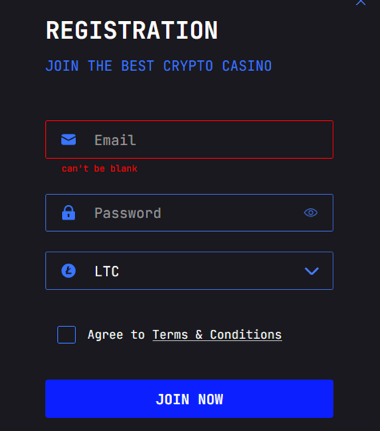Tick the Agree to Terms checkbox
The image size is (380, 431).
pyautogui.click(x=66, y=335)
